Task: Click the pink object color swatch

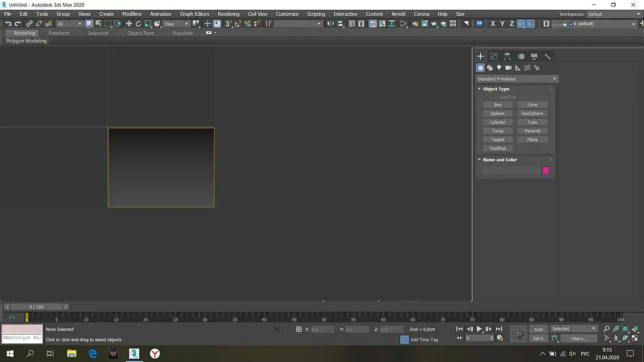Action: click(x=545, y=171)
